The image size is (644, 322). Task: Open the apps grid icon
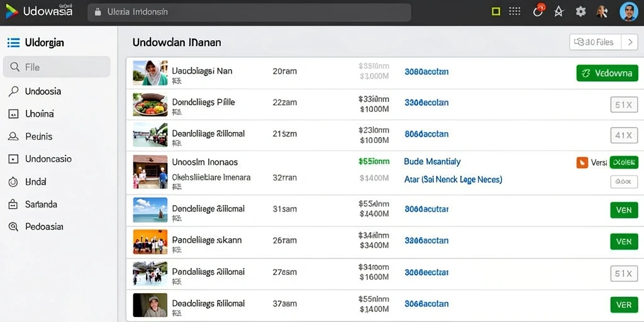pyautogui.click(x=514, y=11)
